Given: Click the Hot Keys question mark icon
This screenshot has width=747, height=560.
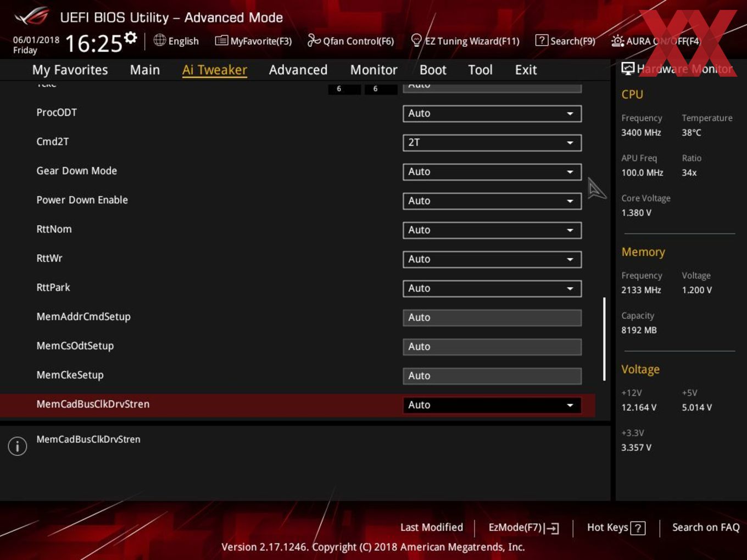Looking at the screenshot, I should (x=638, y=528).
